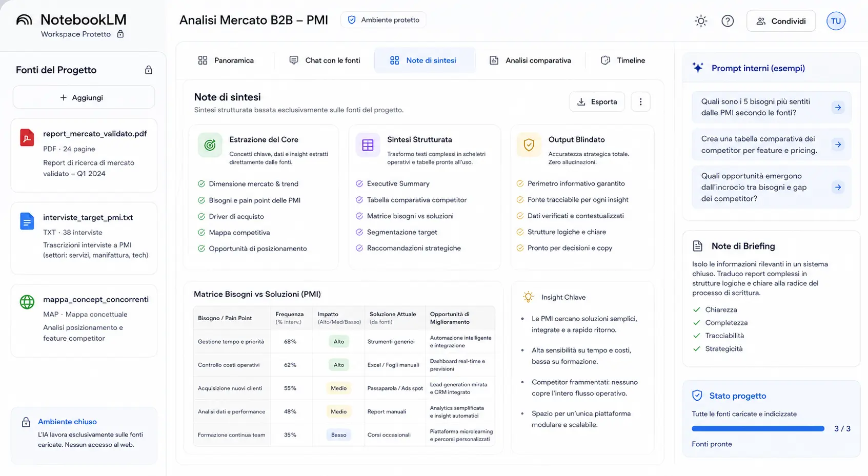Click the Ambiente protetto badge
This screenshot has height=476, width=868.
[383, 20]
